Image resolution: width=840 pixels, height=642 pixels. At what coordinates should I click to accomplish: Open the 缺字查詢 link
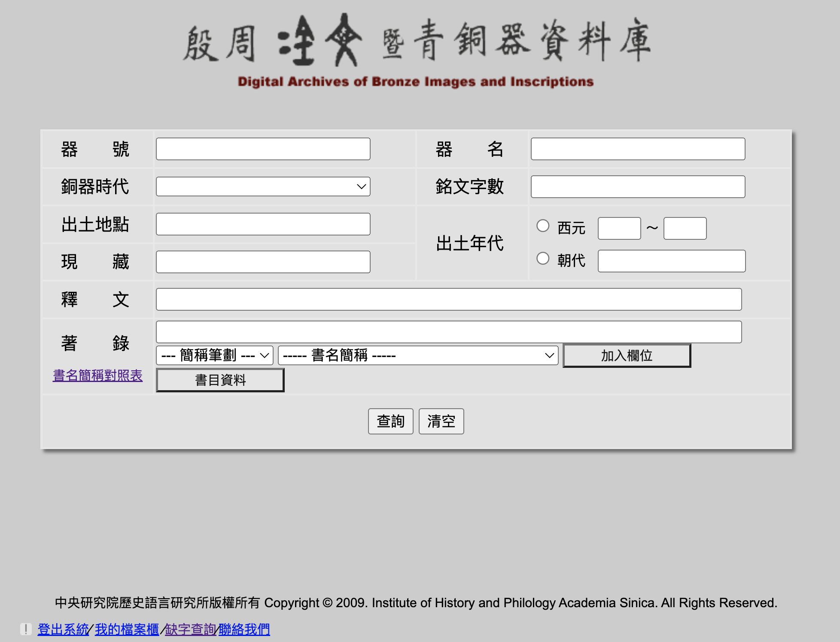[x=190, y=629]
